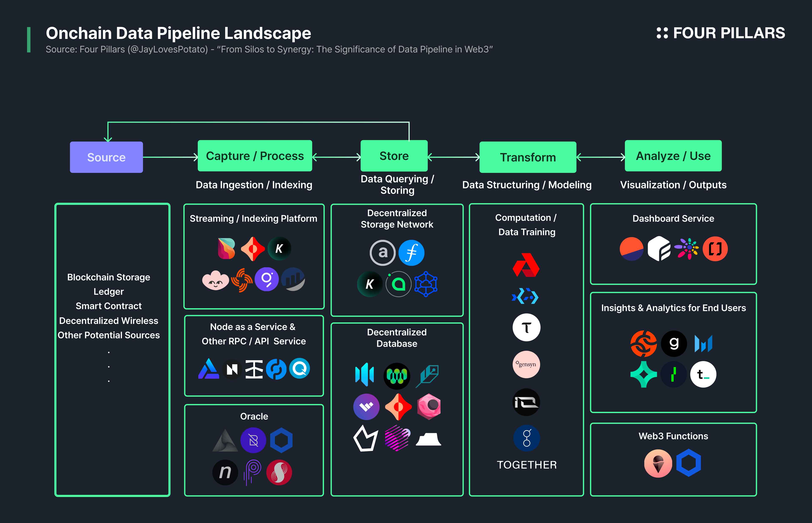The image size is (812, 523).
Task: Click the gray triangle logo in Oracle box
Action: (x=225, y=441)
